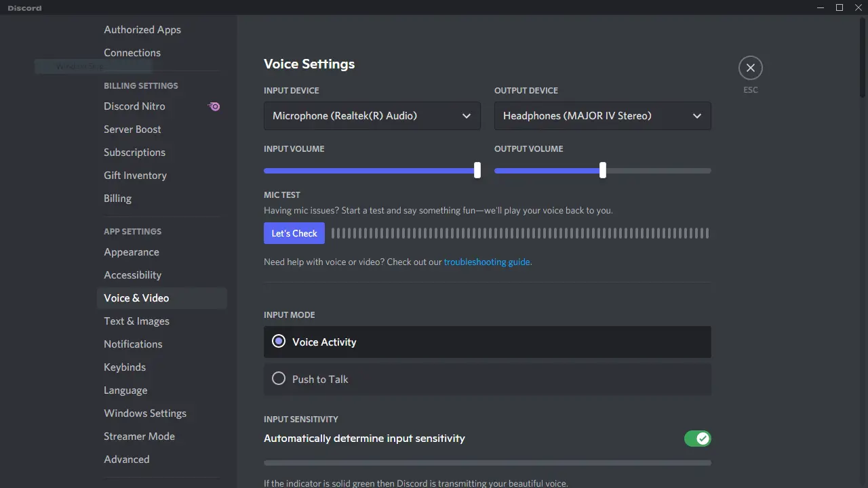868x488 pixels.
Task: Open the Text & Images settings
Action: [x=136, y=321]
